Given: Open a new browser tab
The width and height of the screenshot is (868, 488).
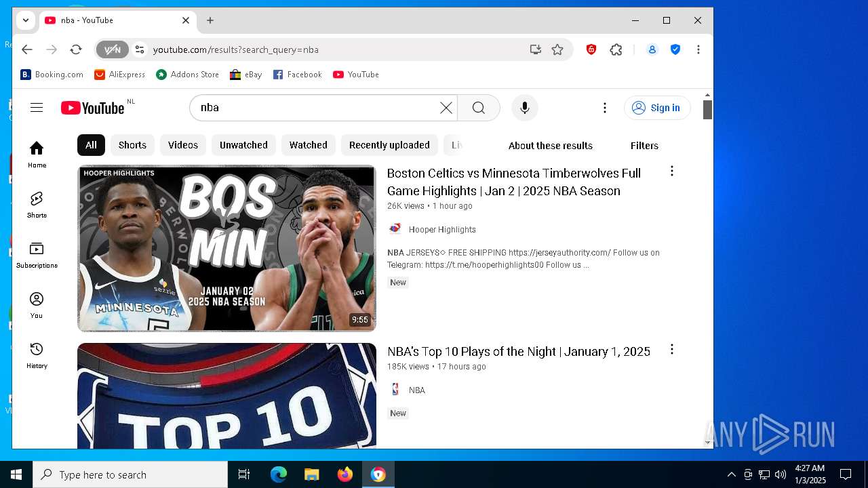Looking at the screenshot, I should tap(210, 20).
